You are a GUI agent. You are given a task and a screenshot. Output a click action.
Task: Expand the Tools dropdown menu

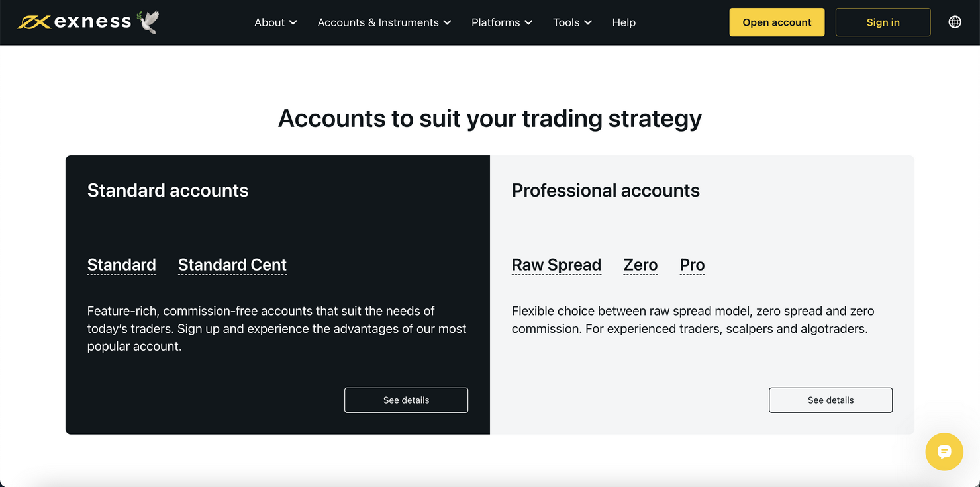click(566, 22)
